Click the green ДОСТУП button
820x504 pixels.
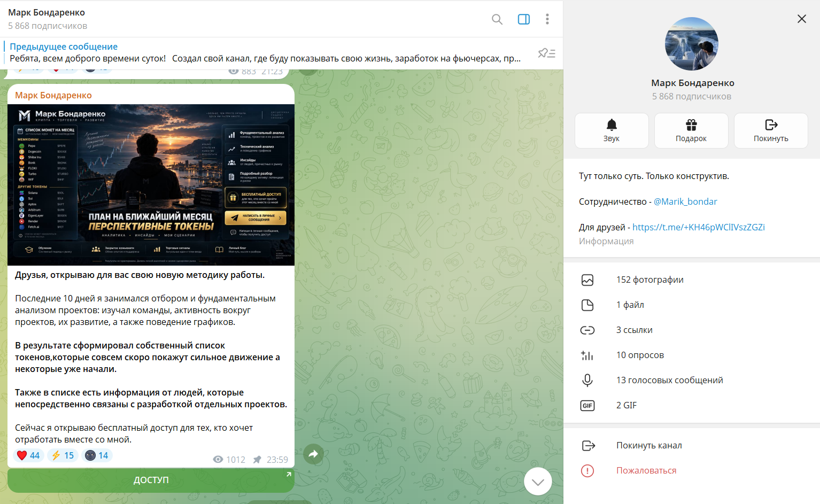pyautogui.click(x=151, y=480)
